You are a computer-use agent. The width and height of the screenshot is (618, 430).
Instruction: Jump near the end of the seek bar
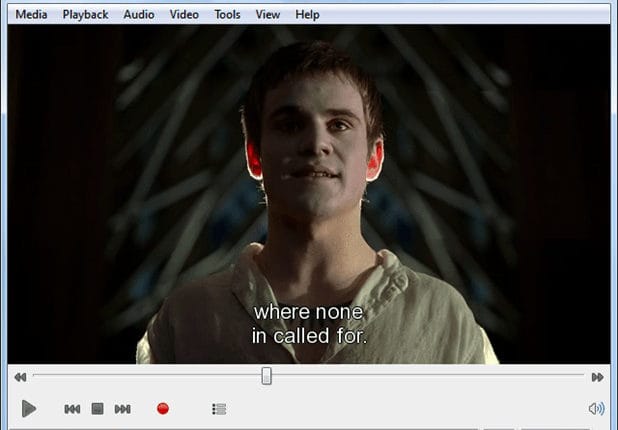point(570,376)
